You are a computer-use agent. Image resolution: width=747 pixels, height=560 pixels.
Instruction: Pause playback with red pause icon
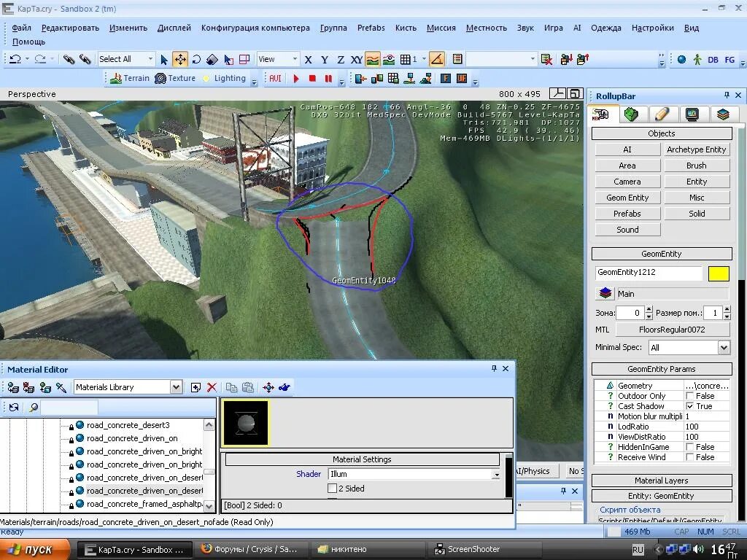[x=328, y=79]
